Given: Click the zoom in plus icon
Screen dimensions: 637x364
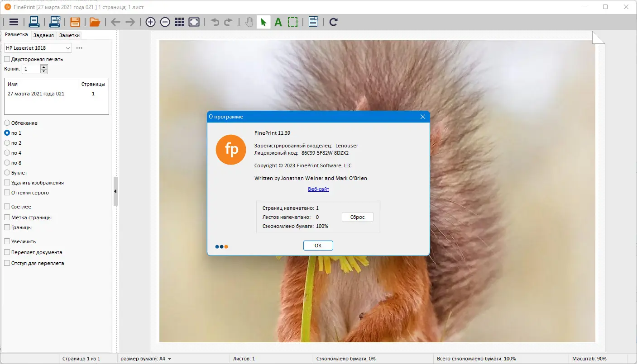Looking at the screenshot, I should coord(150,22).
